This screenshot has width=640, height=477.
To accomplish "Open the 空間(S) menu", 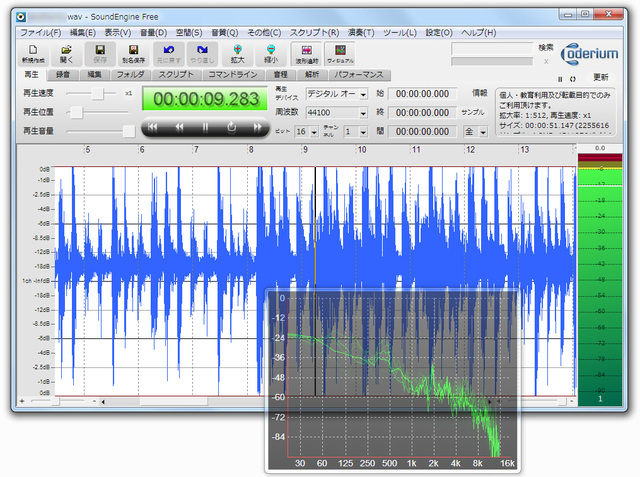I will 189,33.
